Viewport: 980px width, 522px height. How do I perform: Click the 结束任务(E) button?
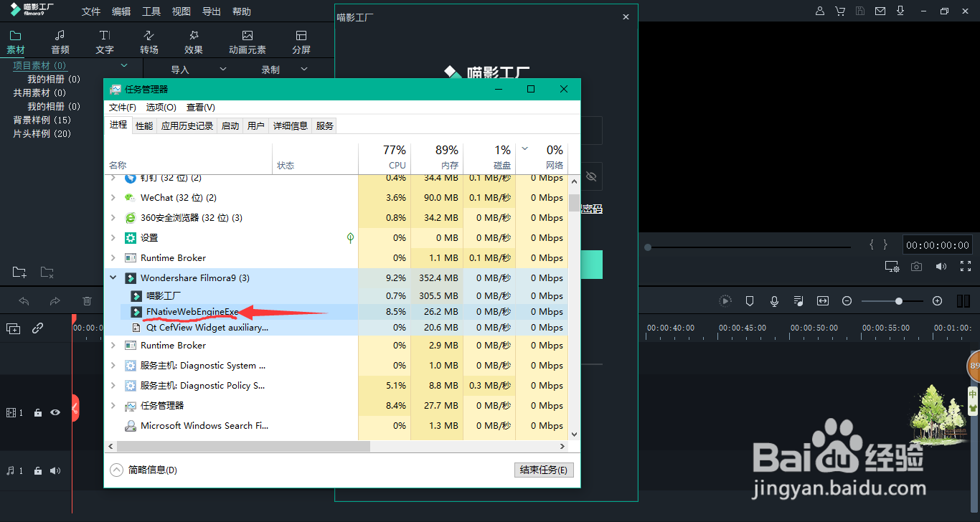(543, 469)
